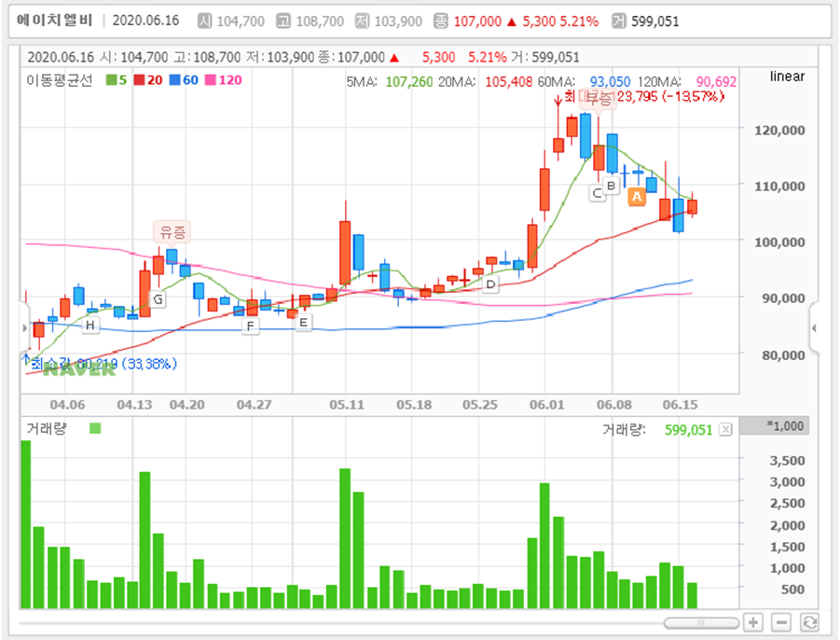Click the tallest volume bar at chart start
The height and width of the screenshot is (640, 840).
pyautogui.click(x=26, y=524)
